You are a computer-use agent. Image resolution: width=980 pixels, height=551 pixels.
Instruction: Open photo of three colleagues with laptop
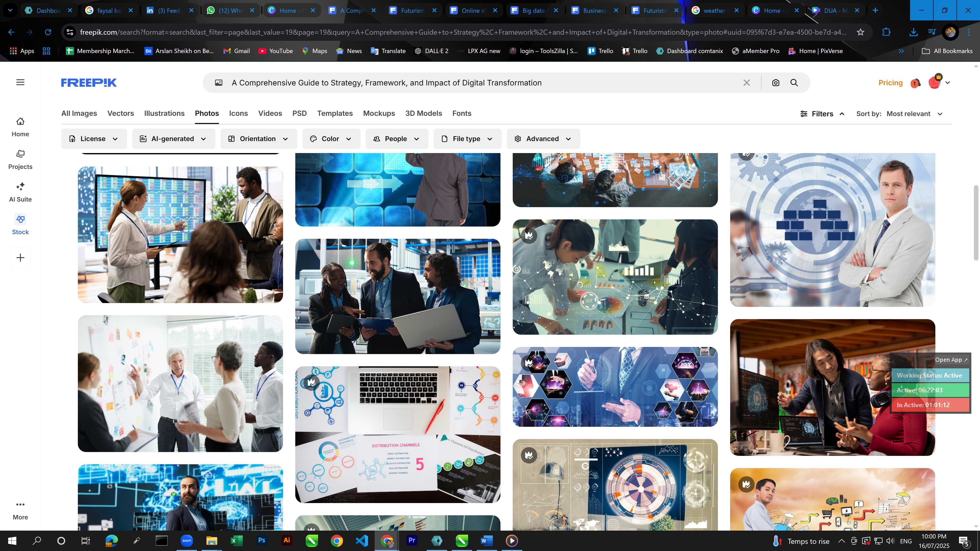coord(398,296)
